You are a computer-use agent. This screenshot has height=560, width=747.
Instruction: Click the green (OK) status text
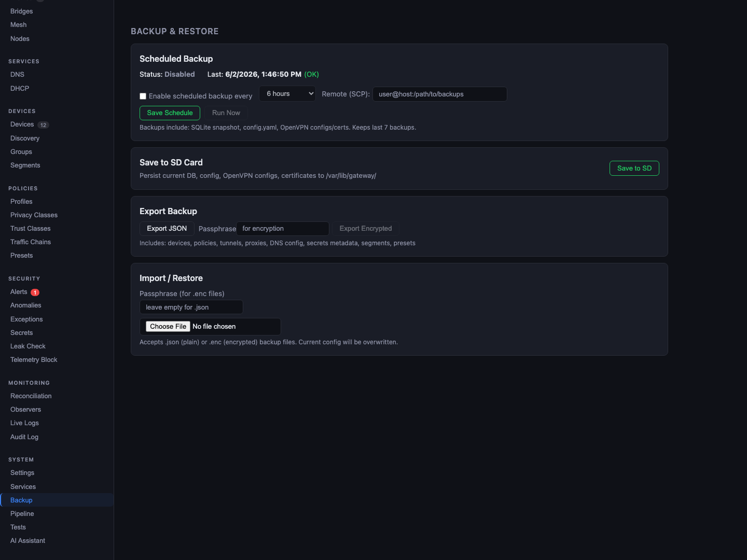click(x=312, y=75)
